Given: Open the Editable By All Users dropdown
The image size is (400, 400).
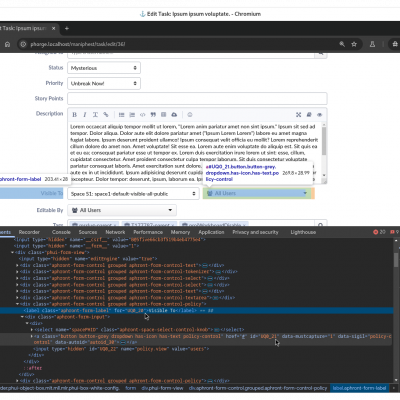Looking at the screenshot, I should [x=122, y=210].
